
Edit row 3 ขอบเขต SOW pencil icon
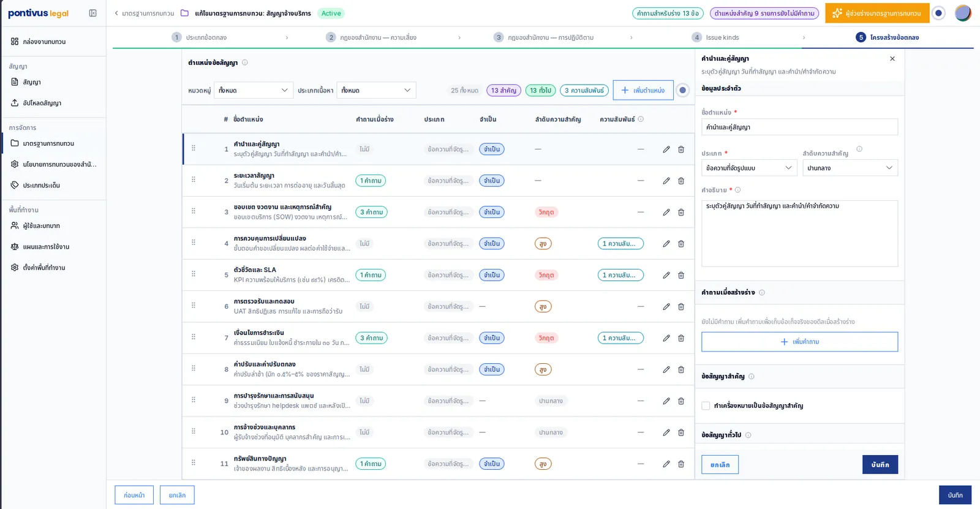666,212
